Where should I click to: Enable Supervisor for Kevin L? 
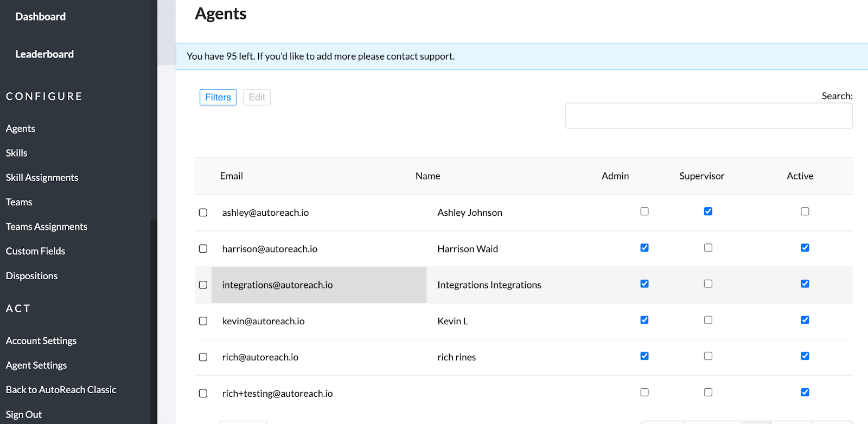(x=708, y=320)
